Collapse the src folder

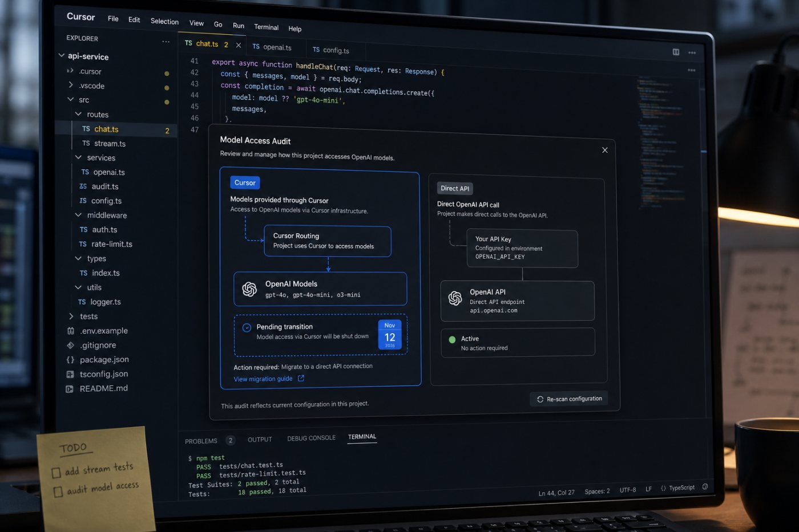tap(71, 99)
